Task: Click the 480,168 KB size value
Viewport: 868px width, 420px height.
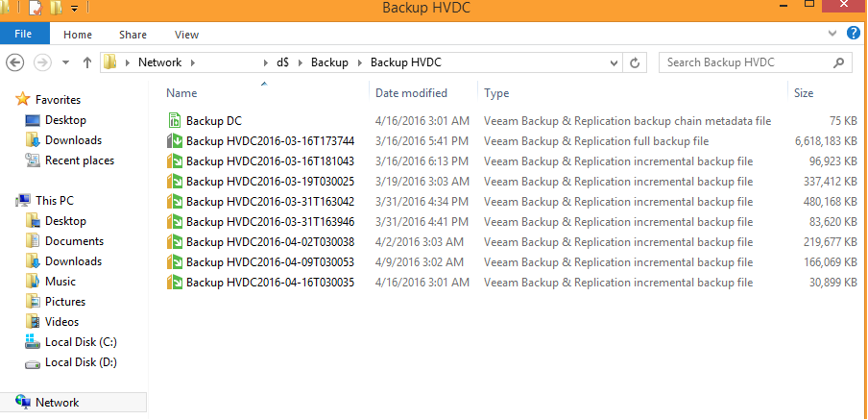Action: point(831,202)
